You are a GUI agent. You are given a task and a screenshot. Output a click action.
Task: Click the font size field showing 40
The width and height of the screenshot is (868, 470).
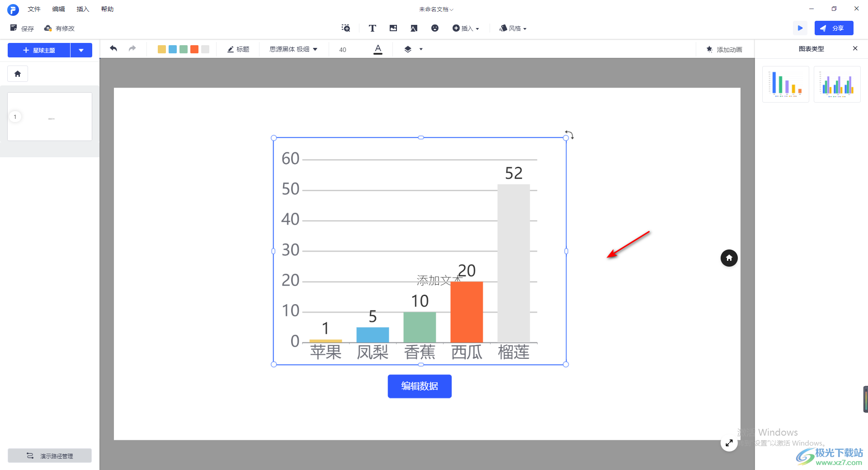(x=343, y=50)
